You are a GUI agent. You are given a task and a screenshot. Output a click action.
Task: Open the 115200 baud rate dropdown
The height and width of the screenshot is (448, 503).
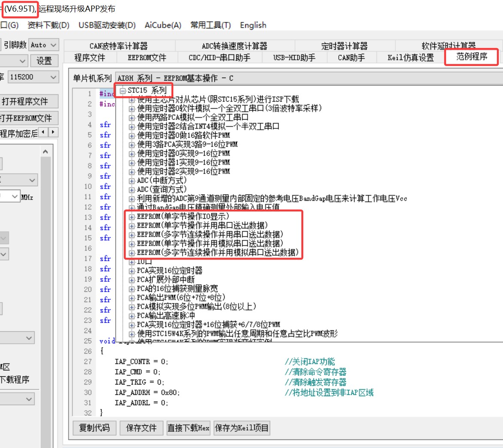click(x=33, y=77)
